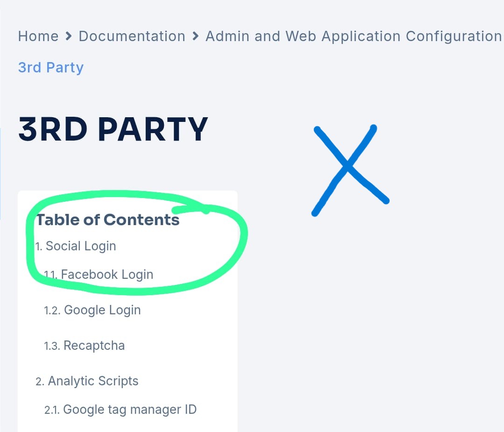
Task: Select Recaptcha in the table of contents
Action: [94, 346]
